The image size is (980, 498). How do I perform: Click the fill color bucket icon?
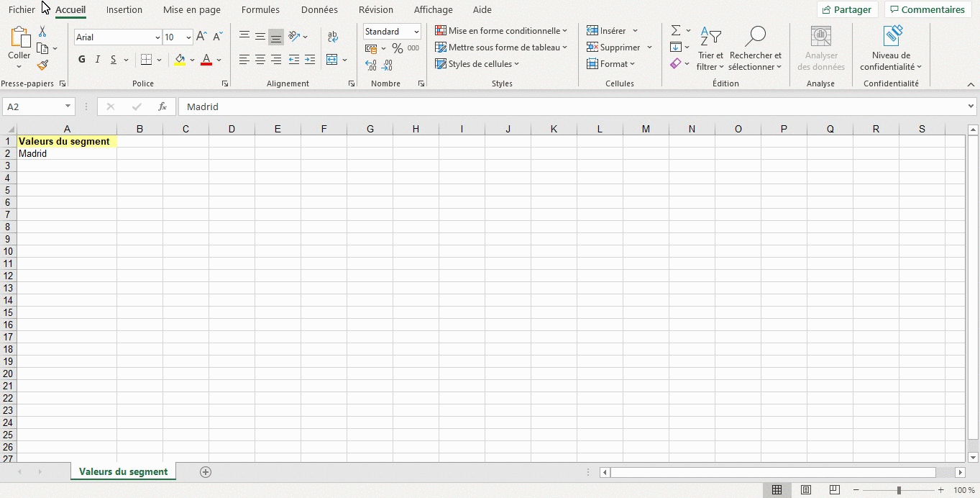pos(180,60)
